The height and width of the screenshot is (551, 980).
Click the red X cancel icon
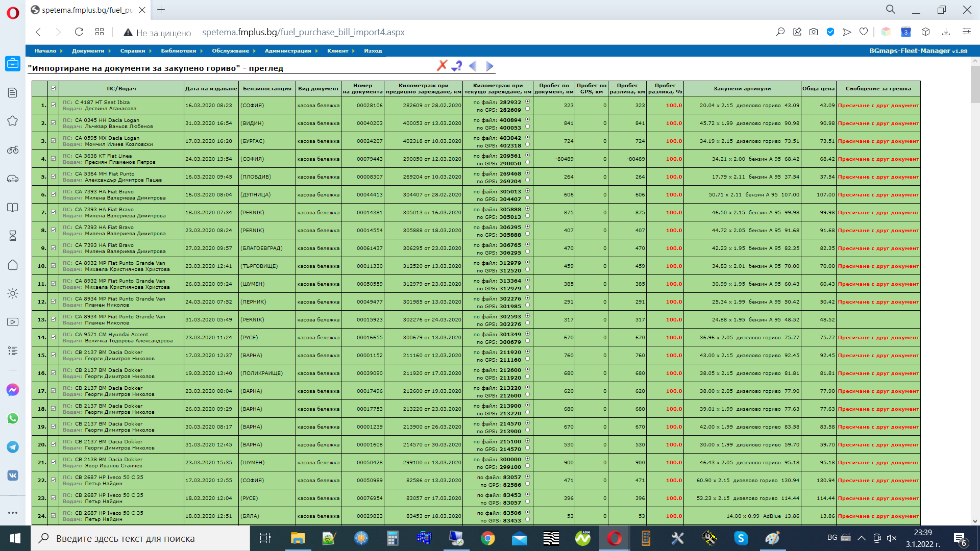pyautogui.click(x=442, y=65)
